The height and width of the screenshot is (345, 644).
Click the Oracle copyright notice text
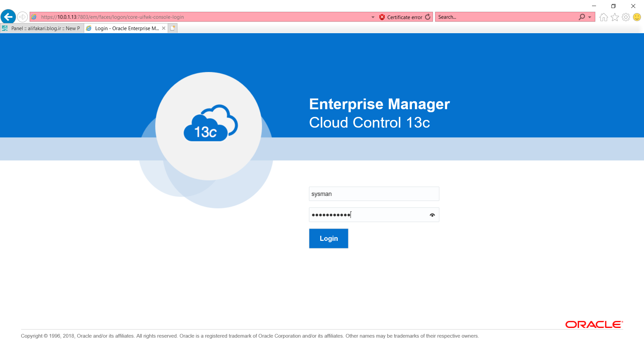click(250, 336)
